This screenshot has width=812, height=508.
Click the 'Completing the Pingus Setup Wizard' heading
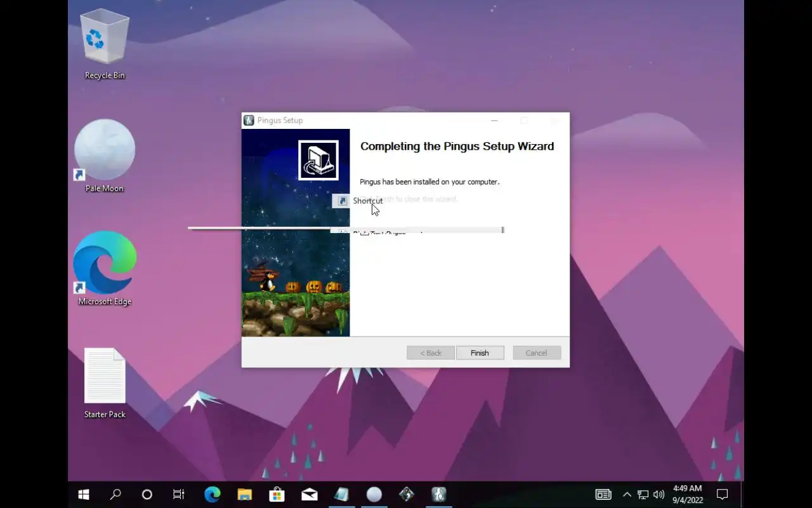click(x=457, y=146)
